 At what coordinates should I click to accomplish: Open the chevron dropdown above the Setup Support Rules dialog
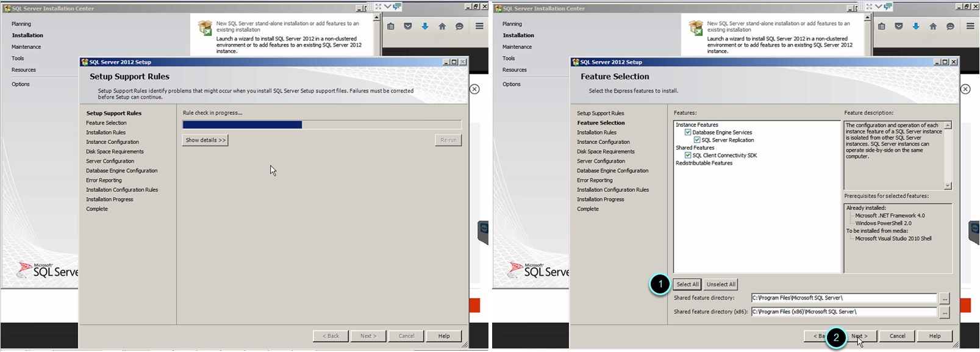[x=387, y=7]
